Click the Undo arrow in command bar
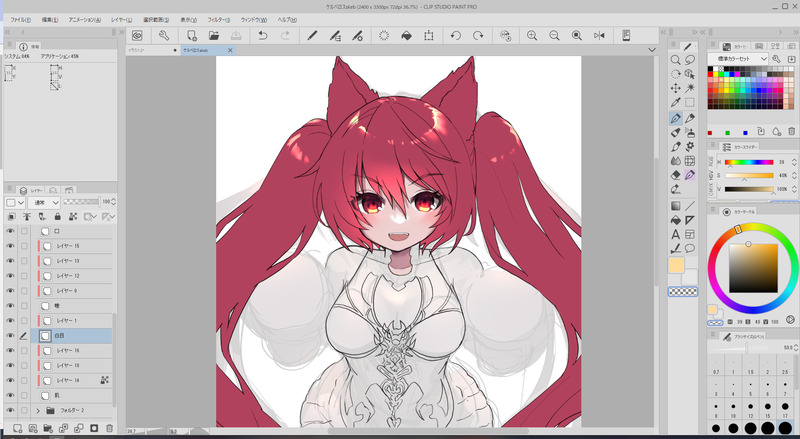Screen dimensions: 800x439 click(263, 35)
